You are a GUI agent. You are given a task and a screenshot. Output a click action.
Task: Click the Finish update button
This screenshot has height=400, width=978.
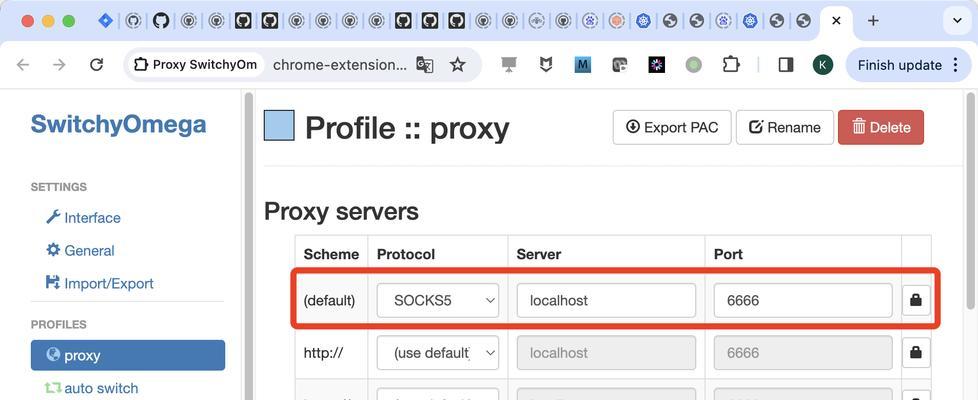(908, 65)
